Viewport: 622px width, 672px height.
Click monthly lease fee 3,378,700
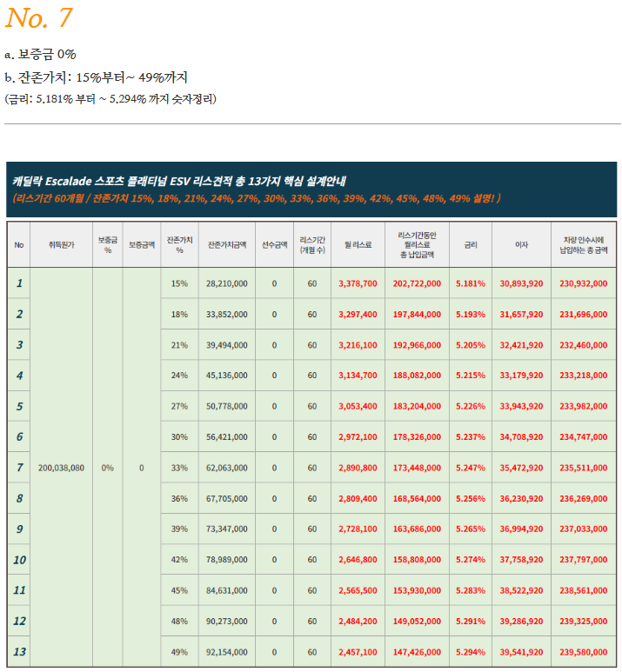point(358,283)
